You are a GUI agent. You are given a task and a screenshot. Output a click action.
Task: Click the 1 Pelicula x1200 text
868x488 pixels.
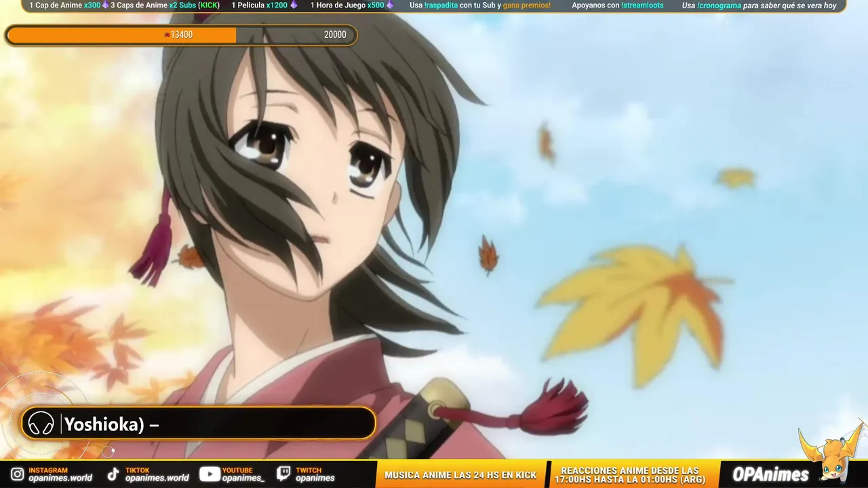260,5
